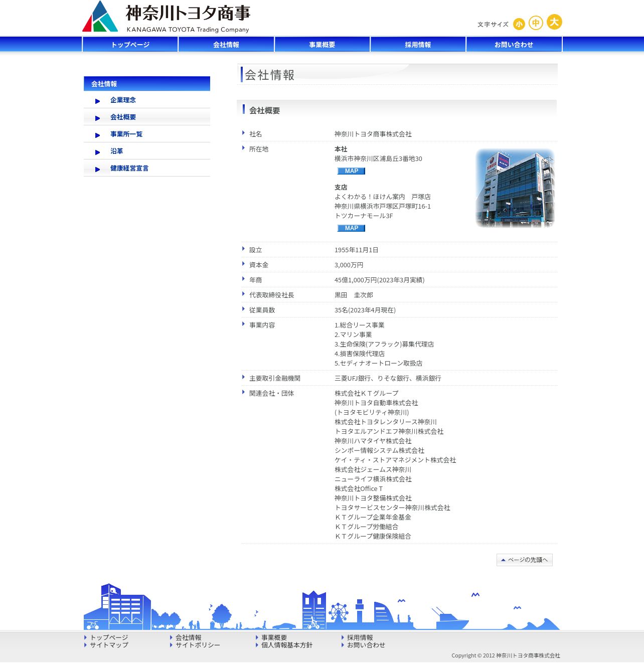This screenshot has width=644, height=667.
Task: Click footer link 採用情報
Action: coord(360,638)
